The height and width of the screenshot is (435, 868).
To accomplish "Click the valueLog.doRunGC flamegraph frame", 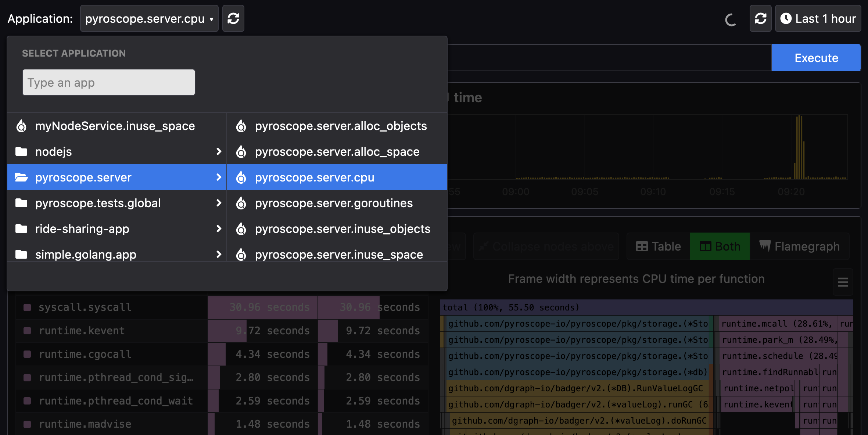I will pos(579,420).
